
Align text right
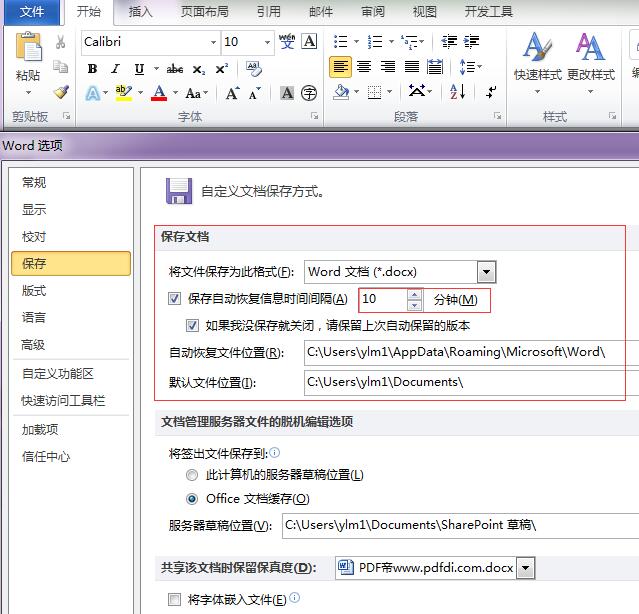(x=388, y=66)
